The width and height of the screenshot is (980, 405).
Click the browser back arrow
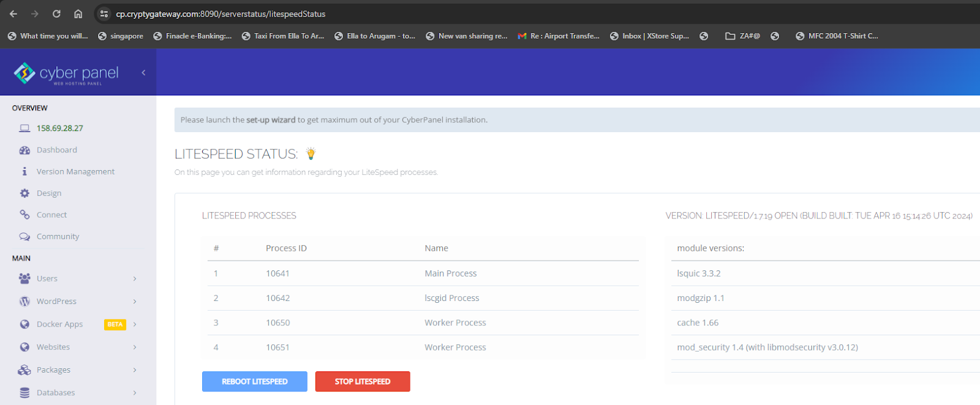pos(13,13)
